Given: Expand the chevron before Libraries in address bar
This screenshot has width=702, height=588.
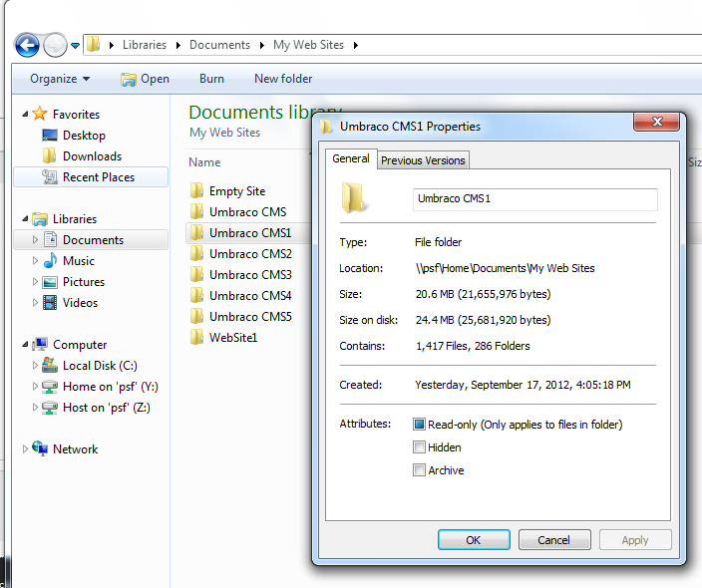Looking at the screenshot, I should (112, 45).
